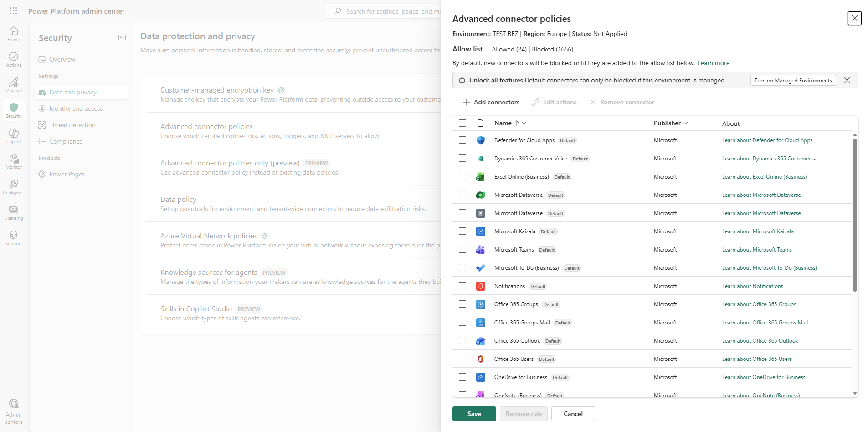
Task: Open Identity and access settings
Action: (81, 108)
